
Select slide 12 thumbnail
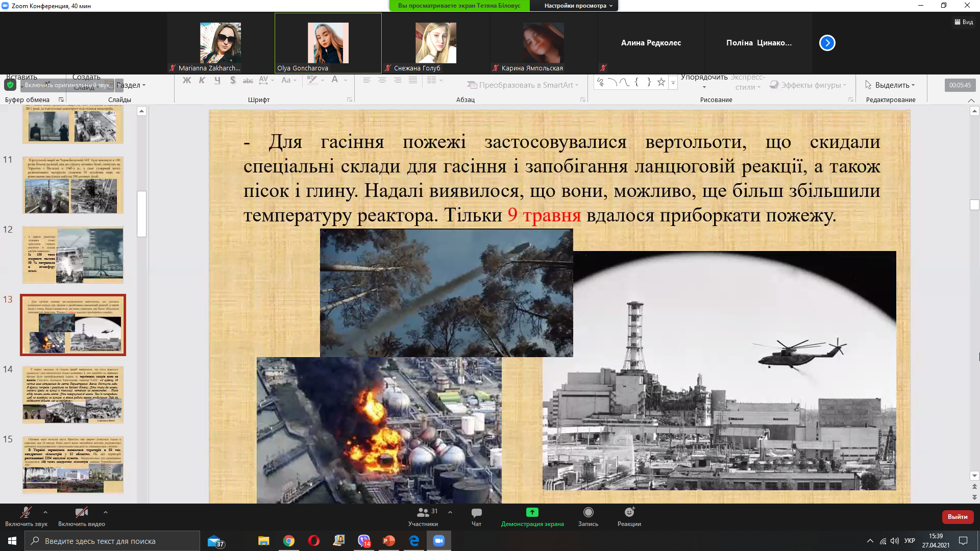point(73,255)
